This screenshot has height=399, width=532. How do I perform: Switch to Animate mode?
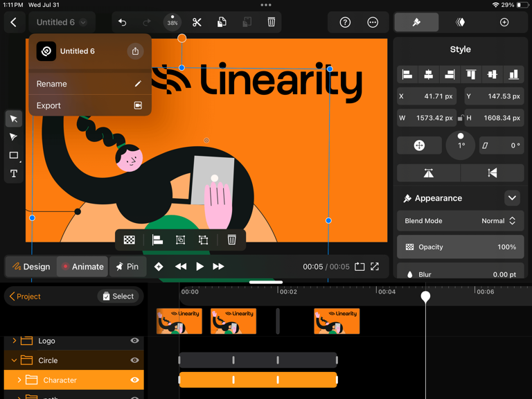pos(82,267)
